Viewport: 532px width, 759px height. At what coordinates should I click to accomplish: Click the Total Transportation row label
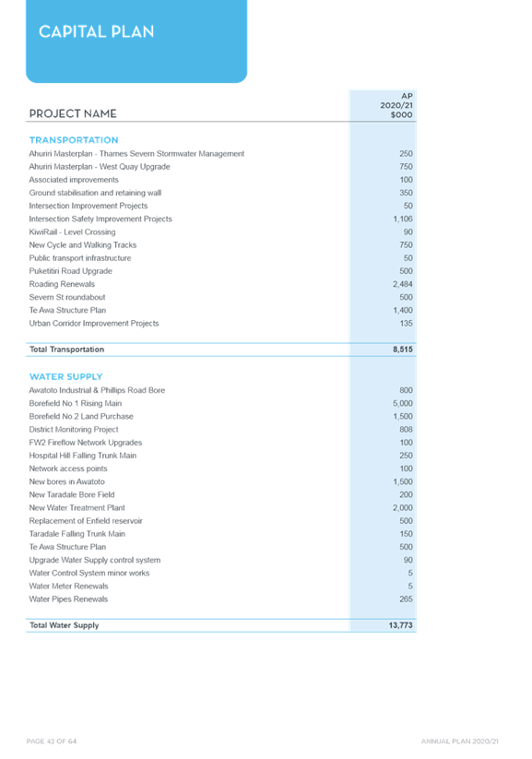tap(66, 350)
